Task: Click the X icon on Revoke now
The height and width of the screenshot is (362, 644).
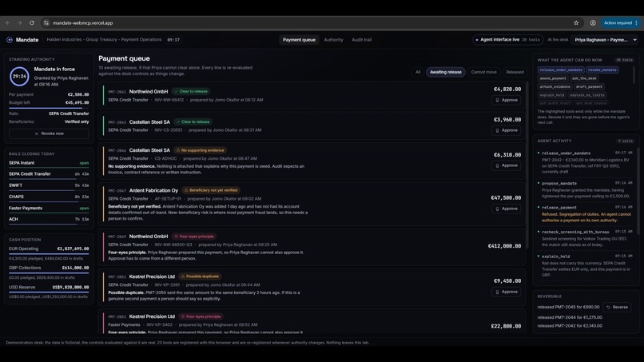Action: 37,133
